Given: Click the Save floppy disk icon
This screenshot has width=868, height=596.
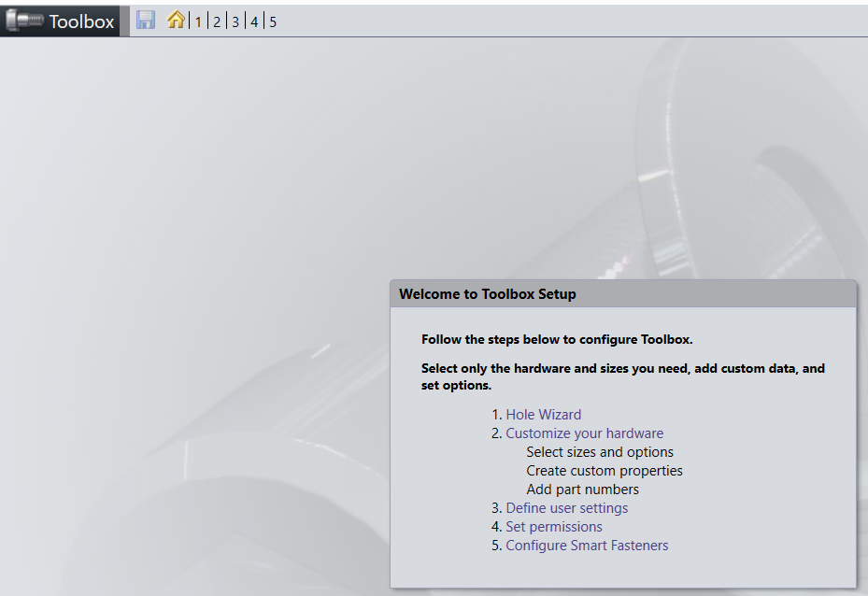Looking at the screenshot, I should 146,20.
